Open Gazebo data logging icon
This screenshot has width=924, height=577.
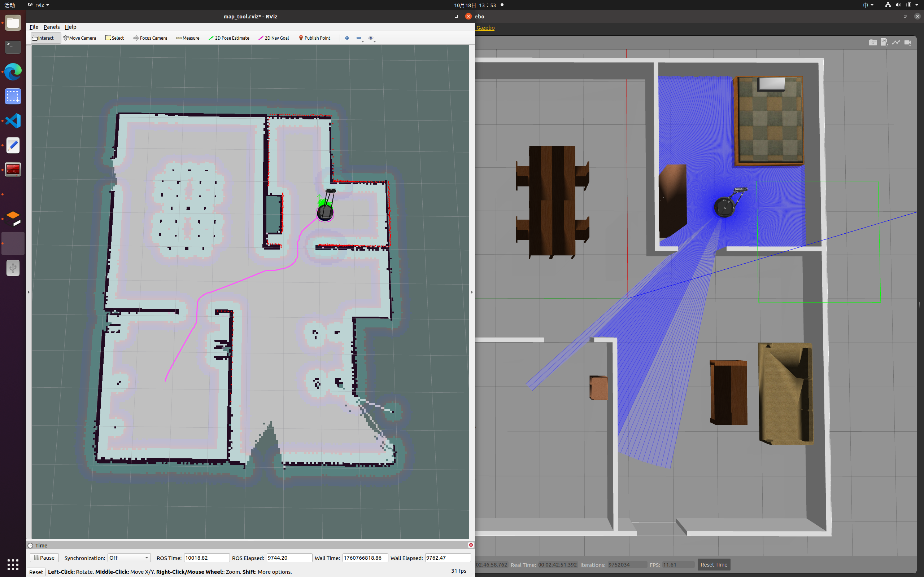[884, 42]
